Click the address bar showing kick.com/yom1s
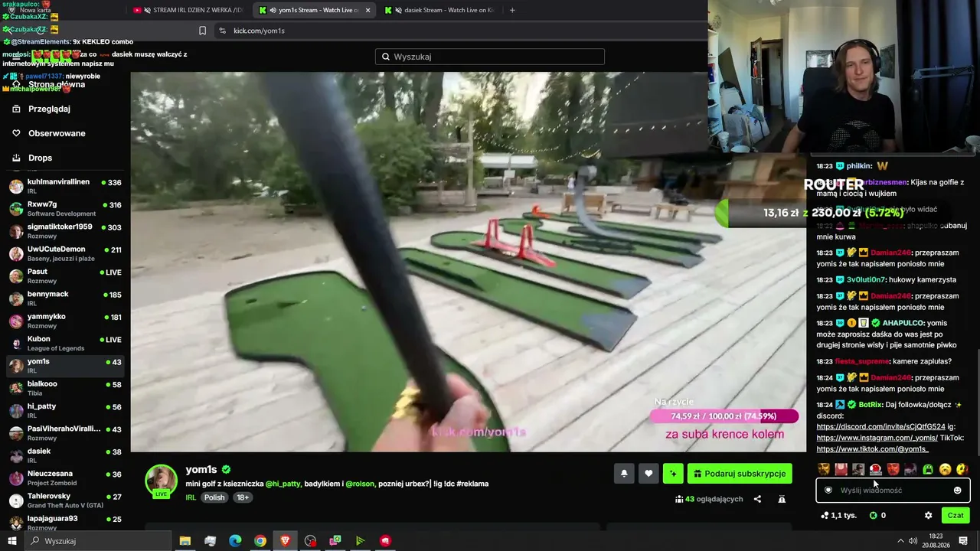Image resolution: width=980 pixels, height=551 pixels. (459, 31)
